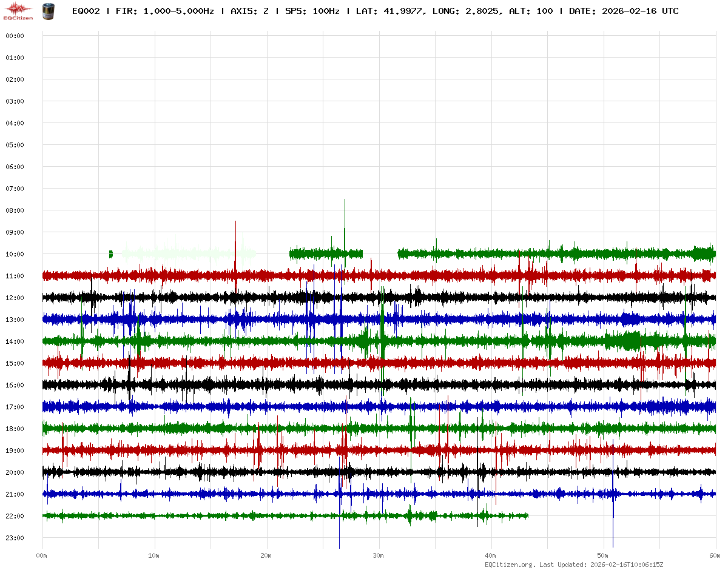Click the 00:00 hour row label
This screenshot has width=728, height=570.
point(15,36)
